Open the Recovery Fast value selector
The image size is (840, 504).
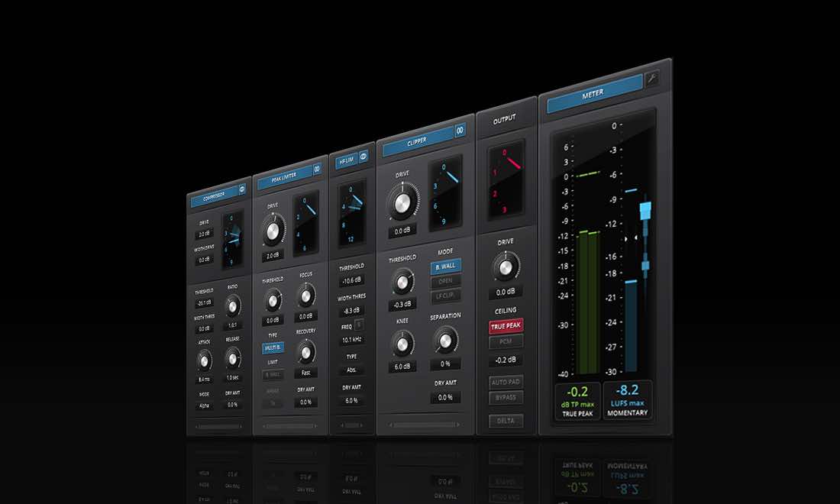click(x=305, y=373)
